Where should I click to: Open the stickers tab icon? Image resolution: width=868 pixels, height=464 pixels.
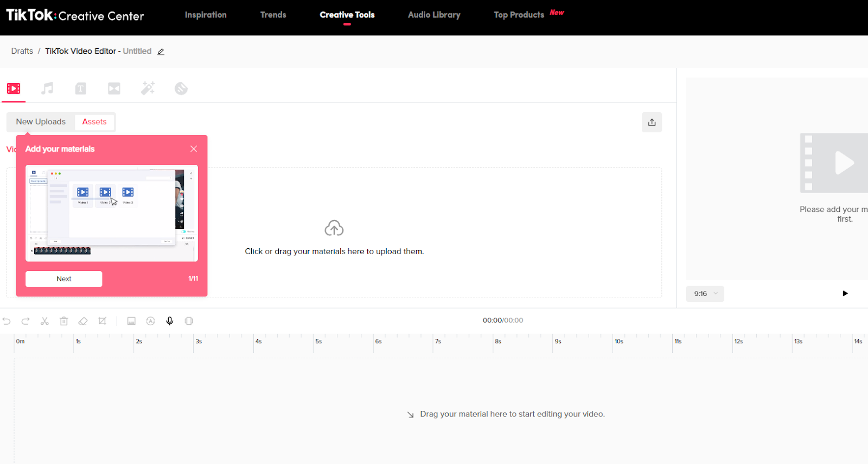[181, 88]
